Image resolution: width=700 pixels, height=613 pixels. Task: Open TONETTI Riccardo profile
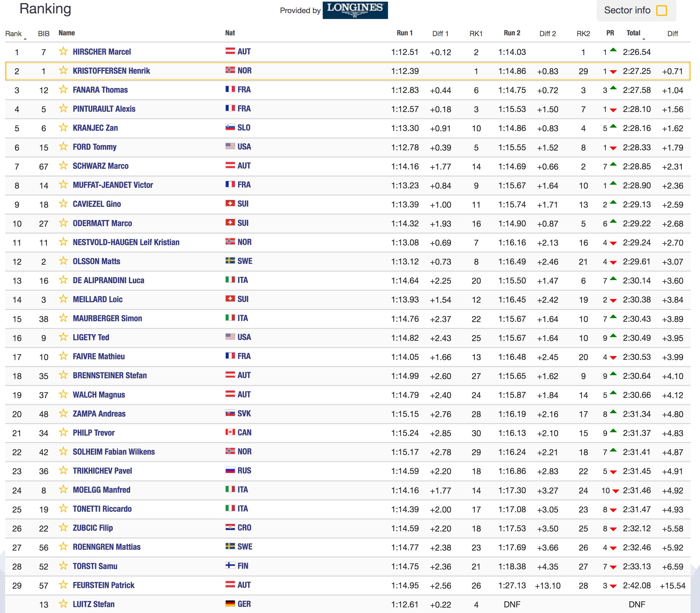click(102, 509)
